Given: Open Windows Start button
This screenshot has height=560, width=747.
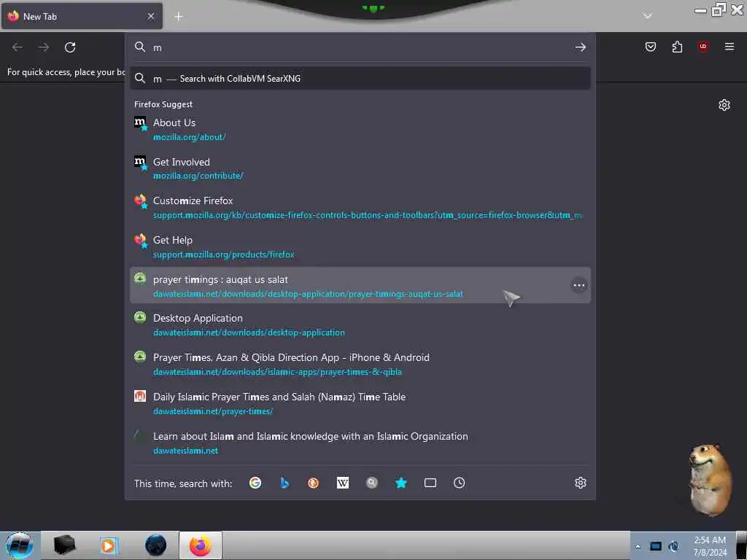Looking at the screenshot, I should 20,545.
